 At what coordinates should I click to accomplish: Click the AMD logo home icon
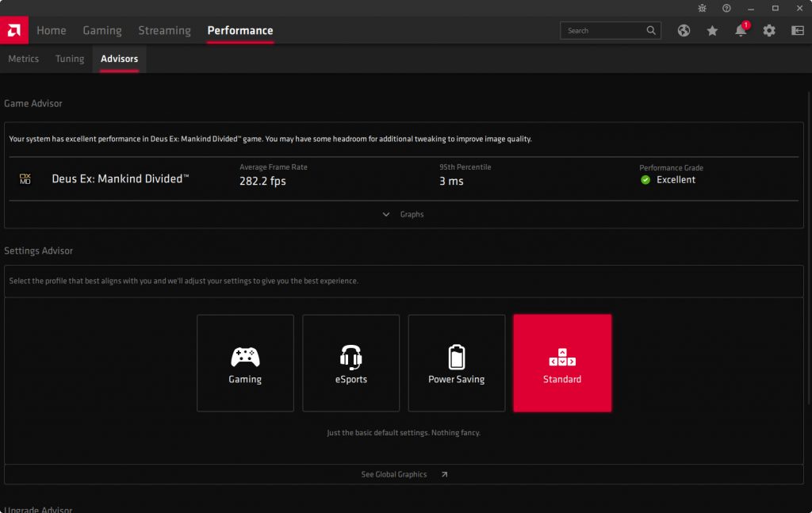tap(14, 30)
